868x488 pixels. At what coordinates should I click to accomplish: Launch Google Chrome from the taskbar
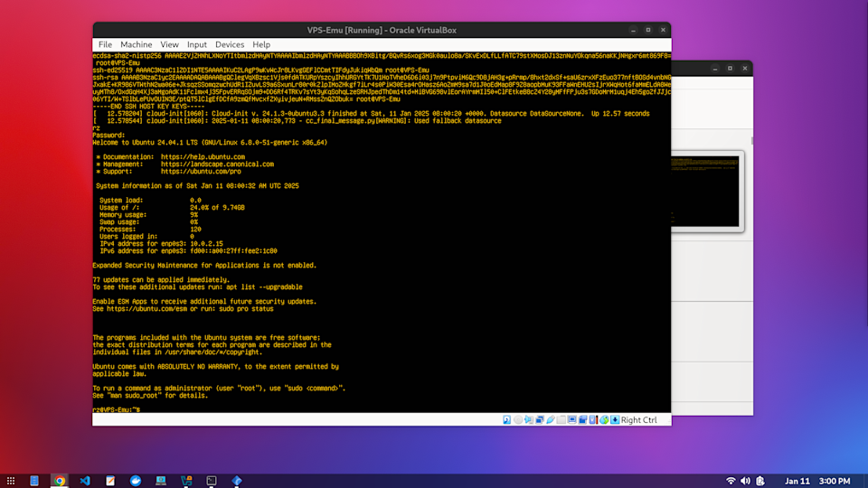(x=59, y=481)
